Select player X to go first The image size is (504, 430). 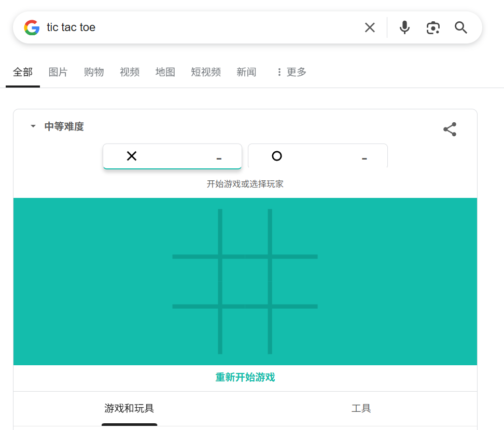[x=172, y=156]
